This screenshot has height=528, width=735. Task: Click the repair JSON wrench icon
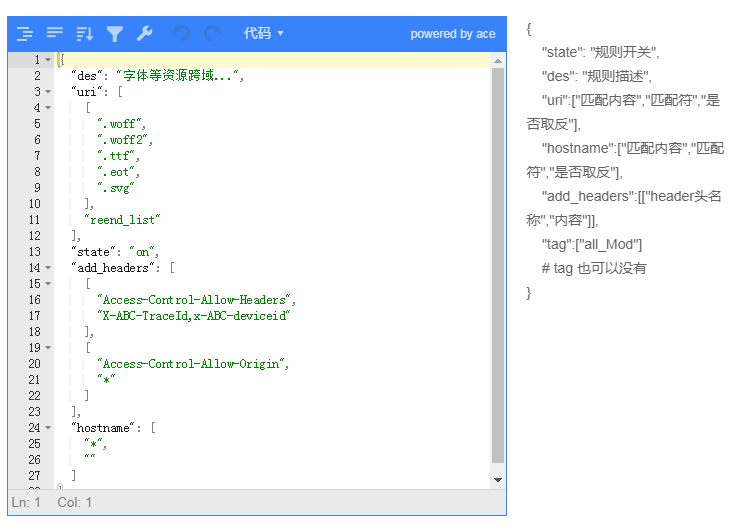coord(144,34)
